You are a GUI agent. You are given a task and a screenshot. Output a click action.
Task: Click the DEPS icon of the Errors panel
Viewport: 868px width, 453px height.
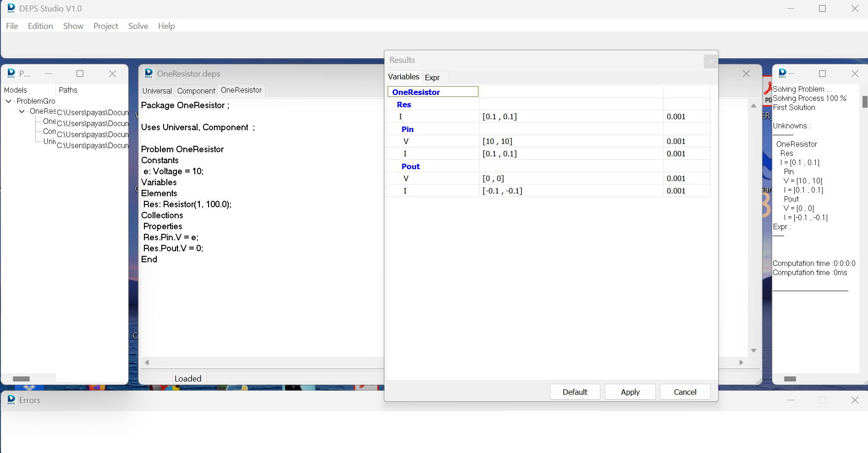pos(11,400)
